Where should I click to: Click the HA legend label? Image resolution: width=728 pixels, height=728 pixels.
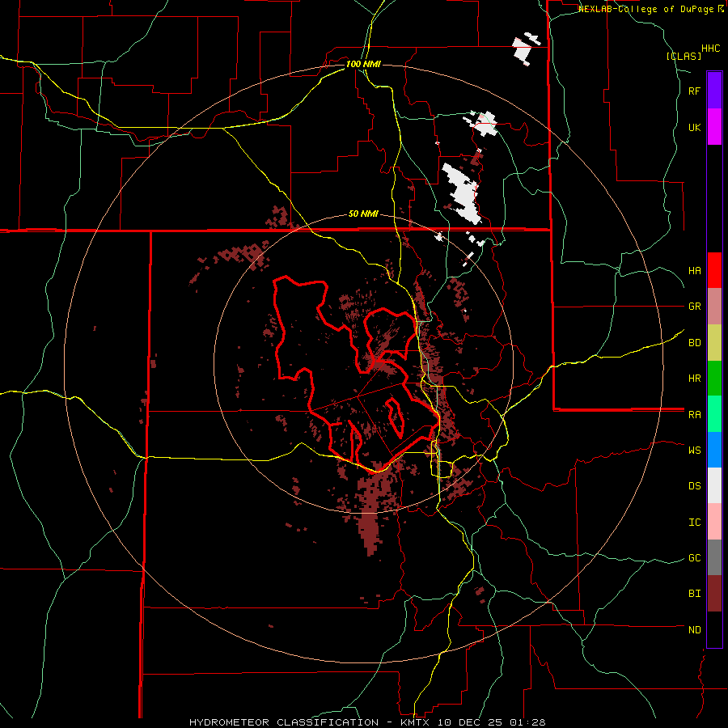coord(695,271)
